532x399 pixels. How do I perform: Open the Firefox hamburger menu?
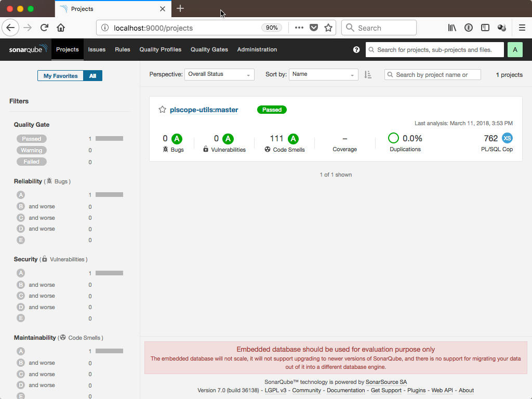[x=522, y=28]
